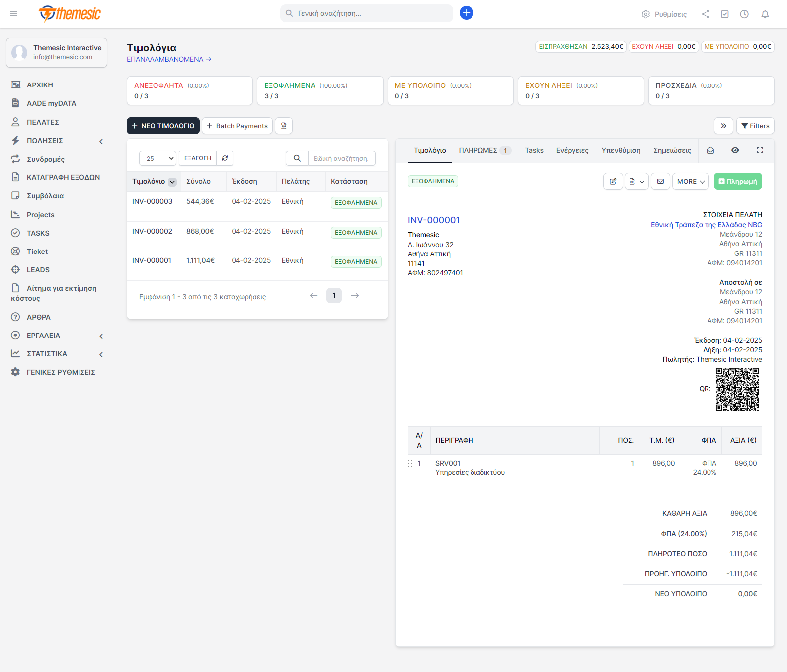Select the Ενέργειες tab
The width and height of the screenshot is (787, 672).
pyautogui.click(x=572, y=150)
